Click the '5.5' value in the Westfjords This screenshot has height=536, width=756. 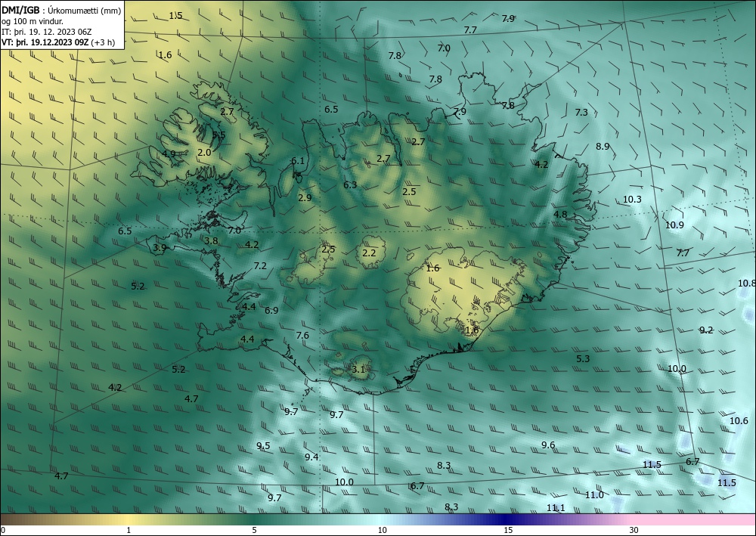coord(219,135)
